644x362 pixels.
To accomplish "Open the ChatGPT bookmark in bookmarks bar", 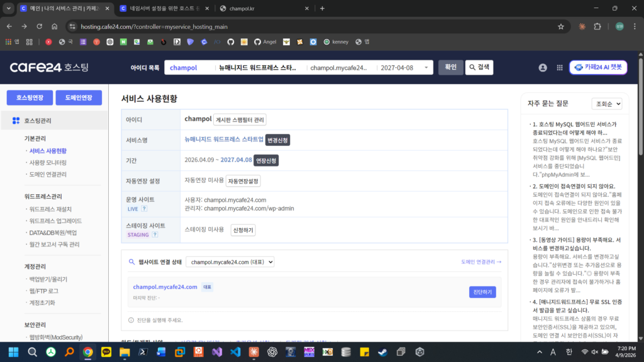I will [x=109, y=42].
